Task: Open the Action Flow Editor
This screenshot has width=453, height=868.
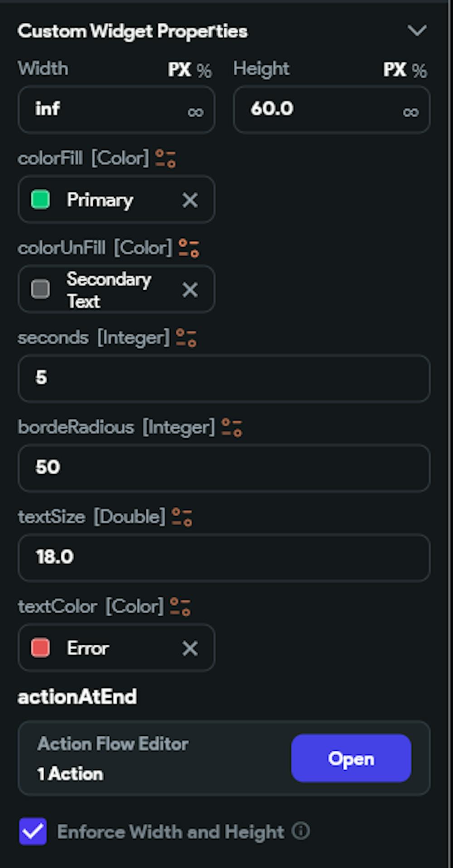Action: (x=352, y=758)
